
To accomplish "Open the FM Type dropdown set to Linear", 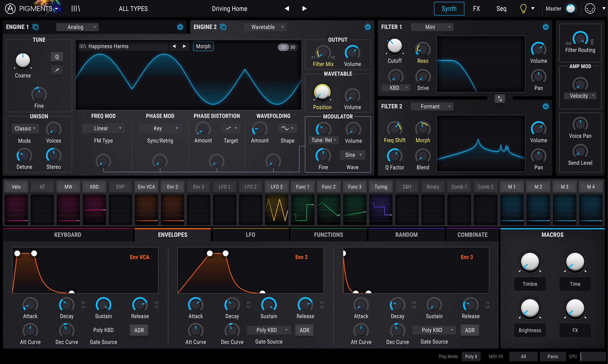I will pos(103,128).
